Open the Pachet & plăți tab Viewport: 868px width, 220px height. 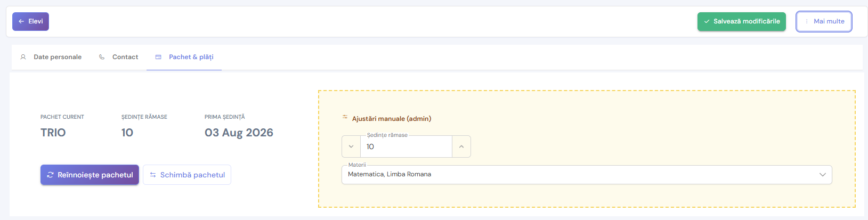(x=184, y=57)
